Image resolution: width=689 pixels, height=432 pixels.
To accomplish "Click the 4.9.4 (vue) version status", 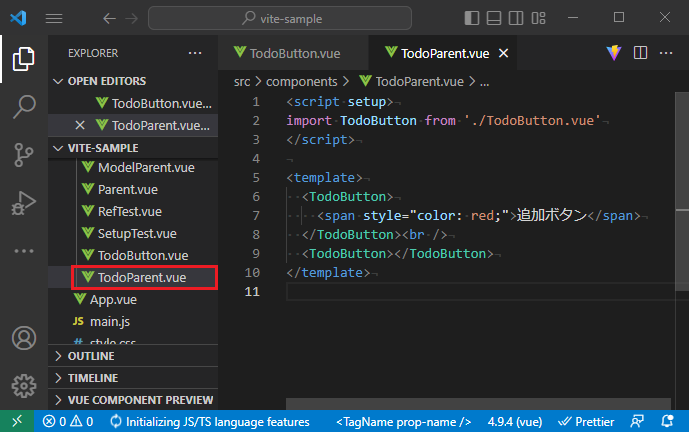I will (515, 422).
